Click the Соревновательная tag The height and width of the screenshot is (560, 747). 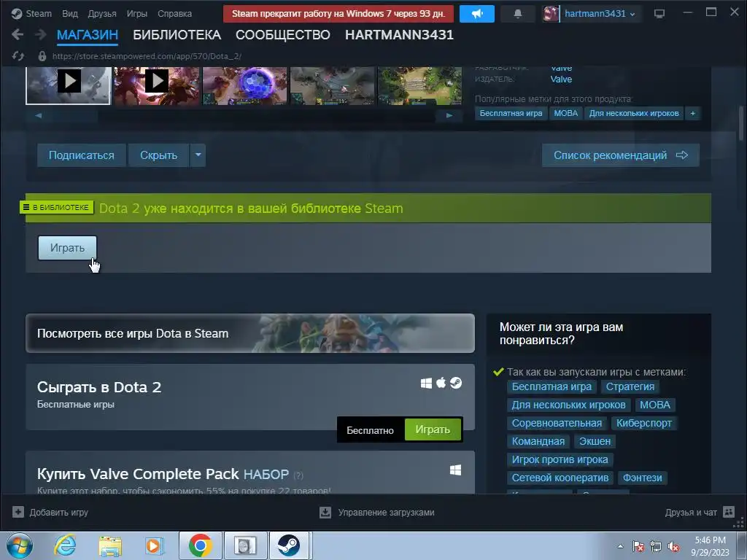(557, 423)
